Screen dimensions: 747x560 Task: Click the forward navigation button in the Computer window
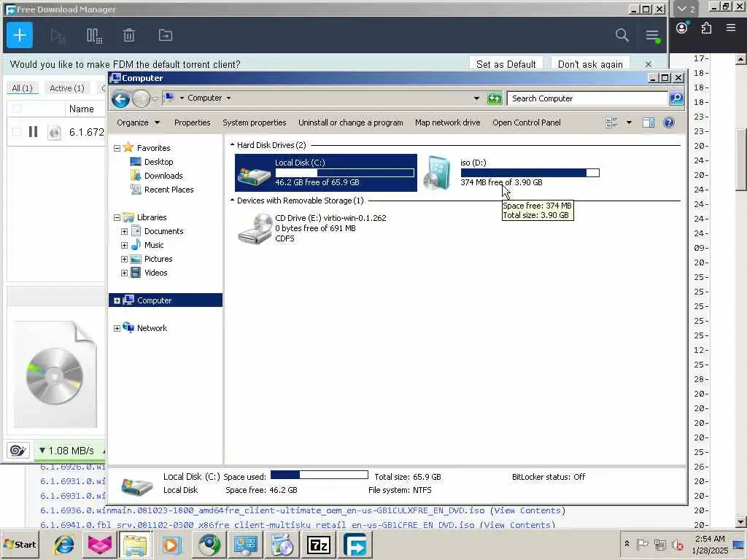(141, 98)
